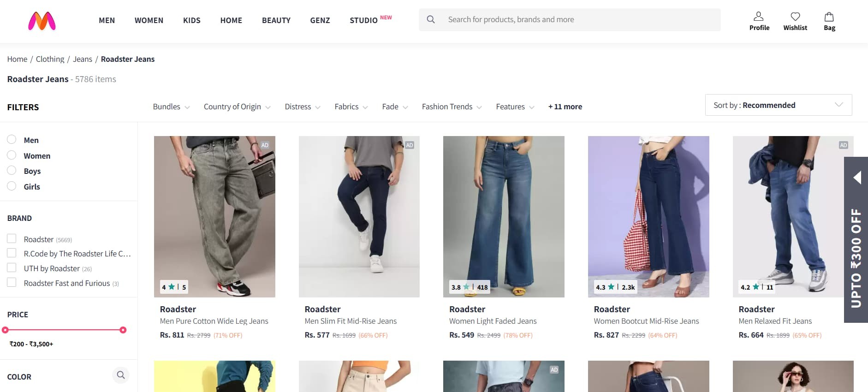
Task: Show the + 11 more filters
Action: [565, 107]
